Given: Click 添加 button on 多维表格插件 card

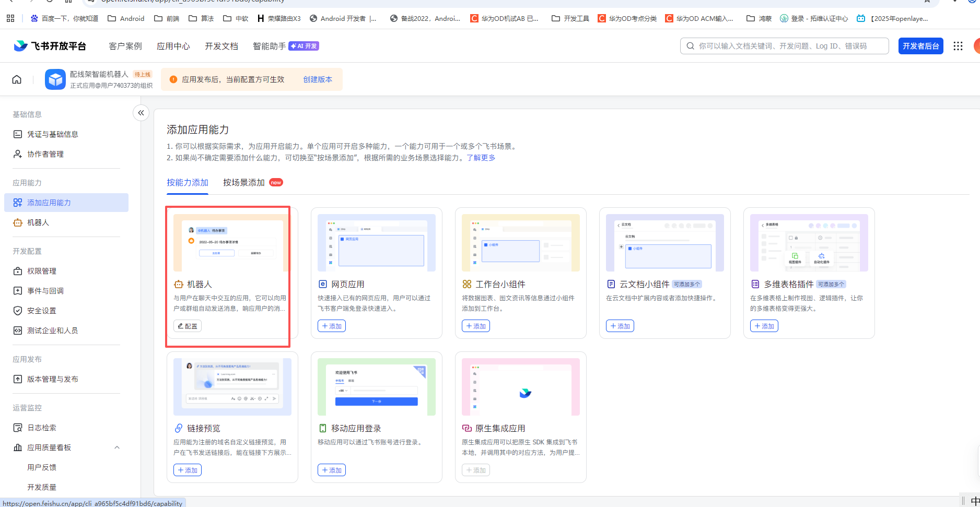Looking at the screenshot, I should tap(764, 326).
